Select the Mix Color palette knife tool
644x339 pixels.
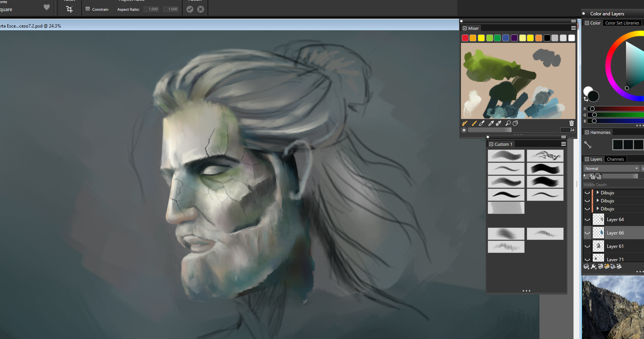tap(482, 123)
